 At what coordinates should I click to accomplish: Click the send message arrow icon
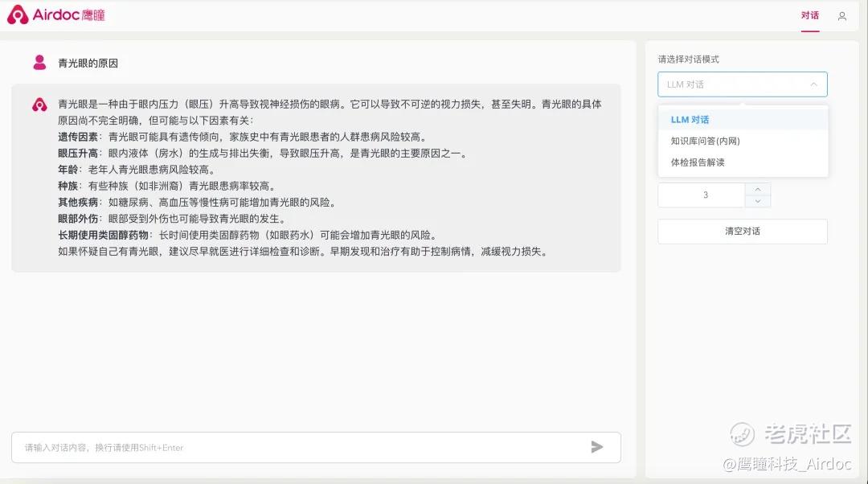(596, 447)
